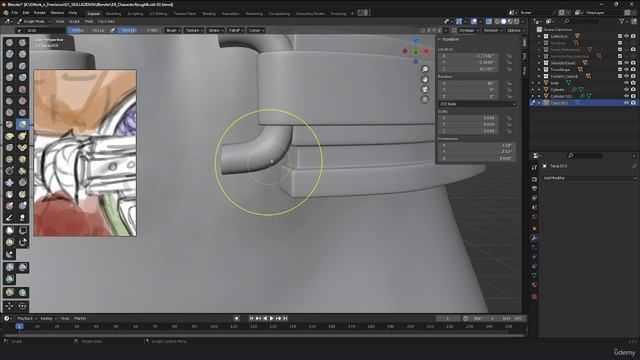Adjust the brush Radius slider
This screenshot has height=360, width=640.
pyautogui.click(x=87, y=30)
